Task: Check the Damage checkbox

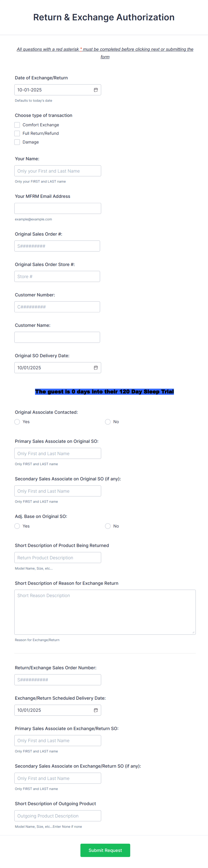Action: pyautogui.click(x=17, y=142)
